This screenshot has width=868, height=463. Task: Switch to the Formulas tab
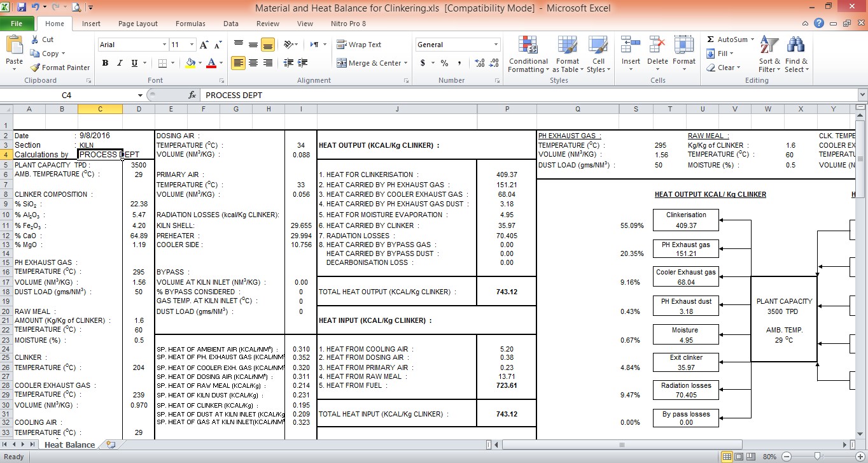190,24
